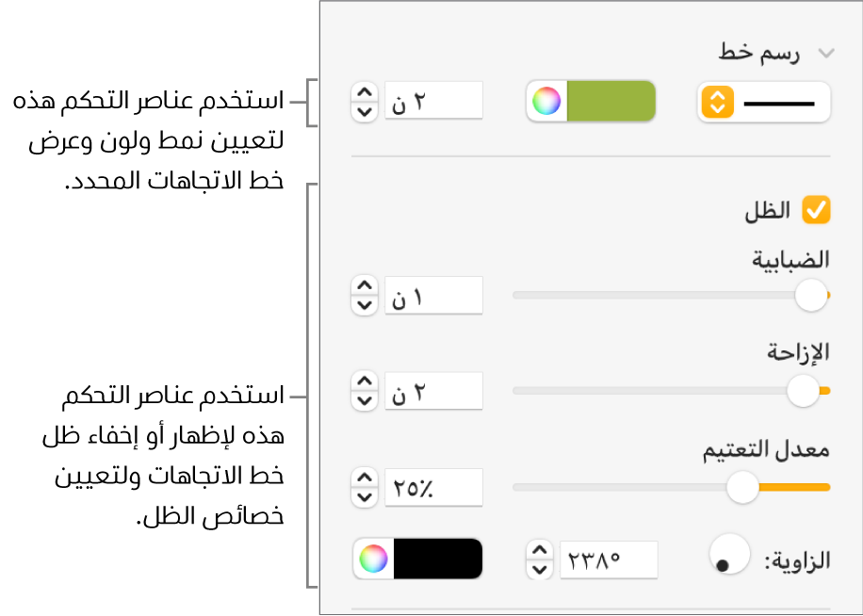Click the stroke width text field

coord(433,102)
